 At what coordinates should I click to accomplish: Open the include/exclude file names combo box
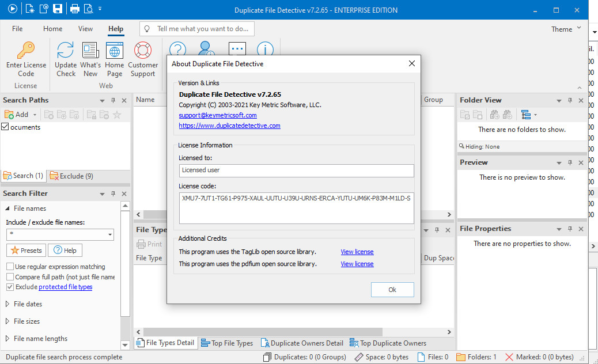coord(60,234)
